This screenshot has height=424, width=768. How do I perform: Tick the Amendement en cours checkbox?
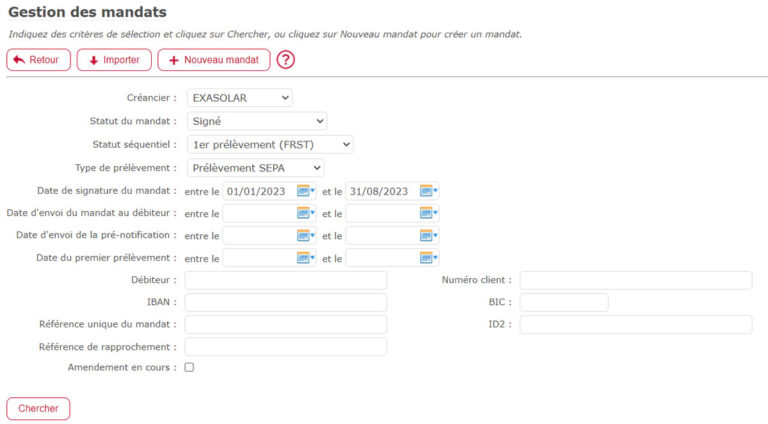[189, 368]
